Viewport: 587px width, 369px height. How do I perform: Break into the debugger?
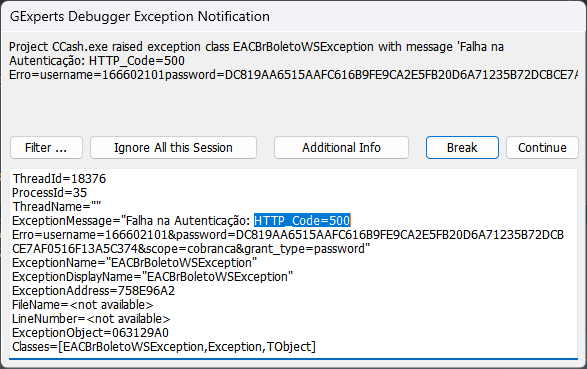462,147
